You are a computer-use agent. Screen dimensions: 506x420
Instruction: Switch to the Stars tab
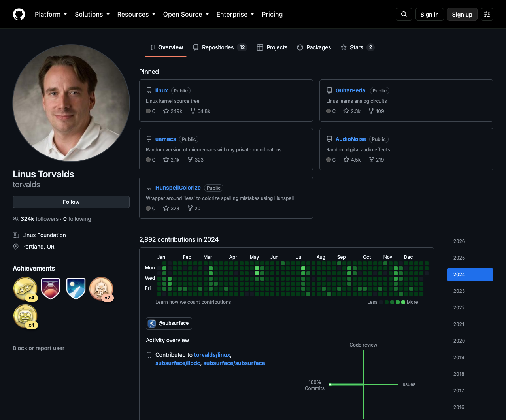point(357,47)
